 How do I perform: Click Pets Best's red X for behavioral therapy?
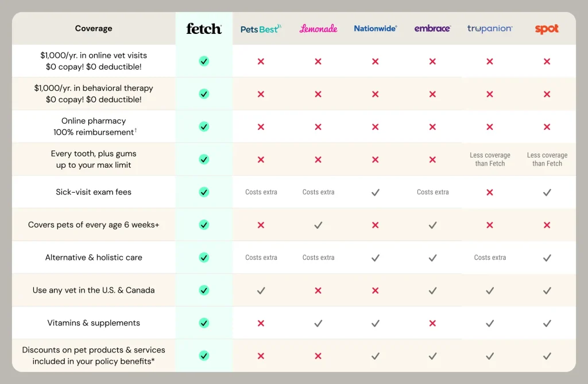point(261,94)
